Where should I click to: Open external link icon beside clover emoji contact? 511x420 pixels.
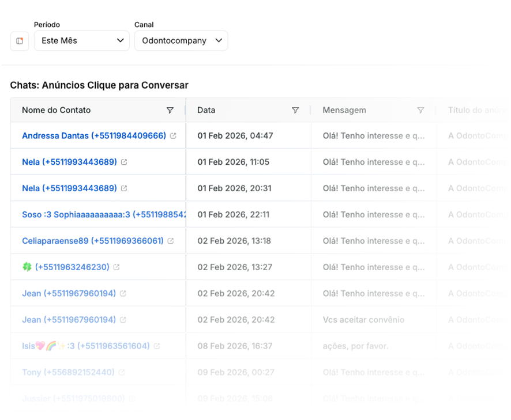(x=117, y=267)
